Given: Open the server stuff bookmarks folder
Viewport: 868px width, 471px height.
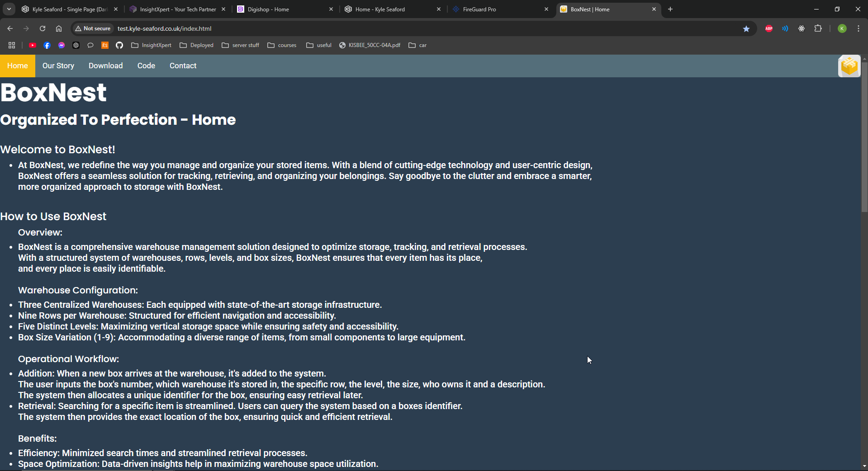Looking at the screenshot, I should [241, 45].
